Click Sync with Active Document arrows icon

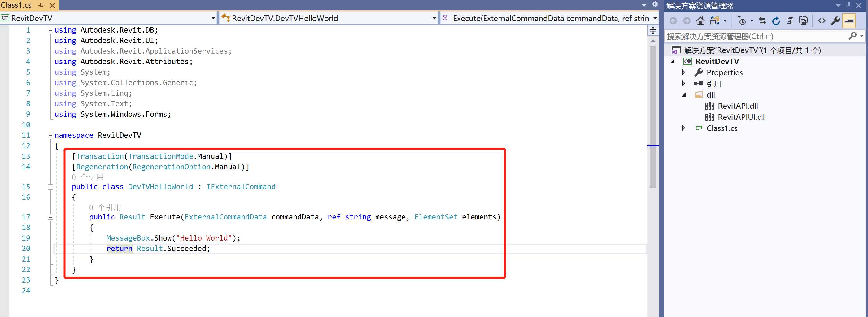[762, 21]
